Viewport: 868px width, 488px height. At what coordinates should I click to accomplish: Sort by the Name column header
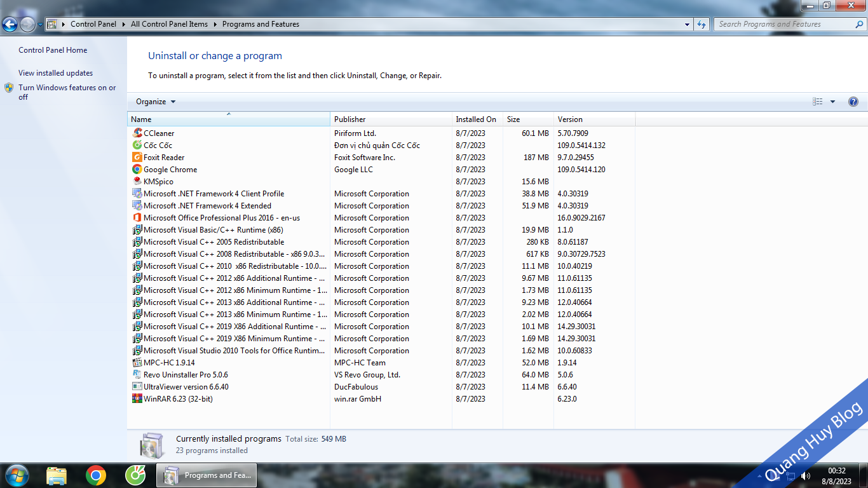click(x=229, y=119)
